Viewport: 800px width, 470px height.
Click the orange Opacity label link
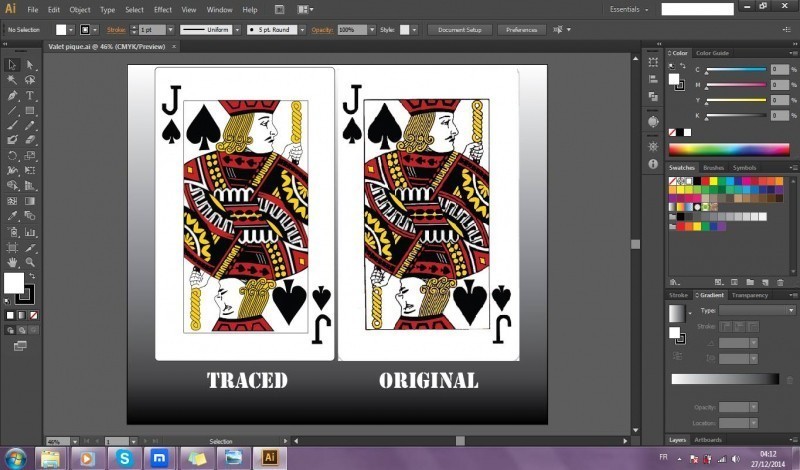click(x=322, y=30)
